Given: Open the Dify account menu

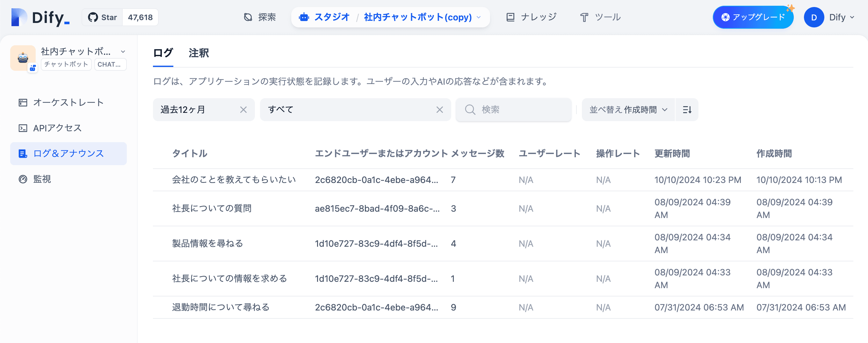Looking at the screenshot, I should pos(829,17).
